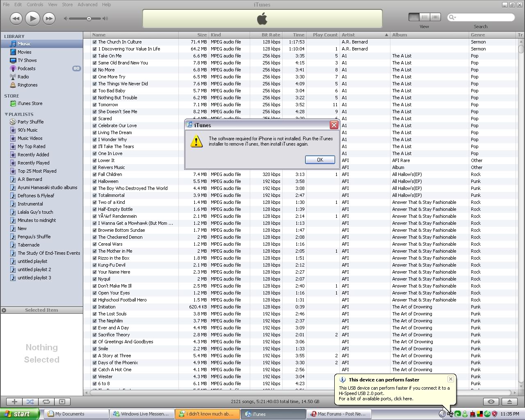Sort by the Bit Rate column
Viewport: 525px width, 420px height.
266,35
